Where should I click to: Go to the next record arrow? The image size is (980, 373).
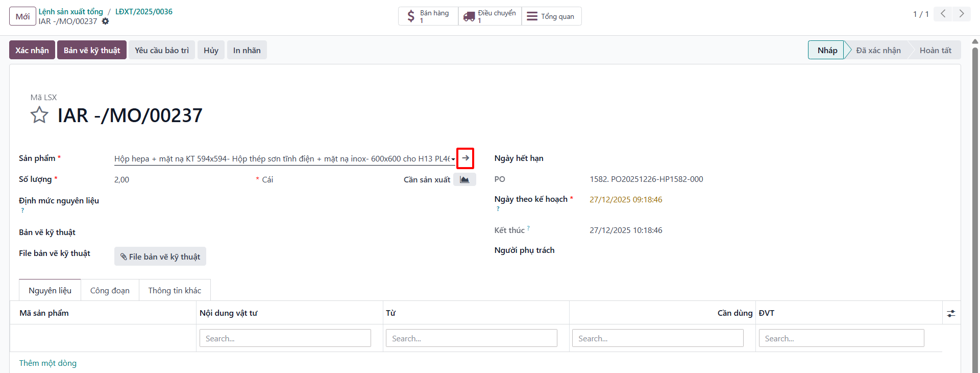click(961, 14)
